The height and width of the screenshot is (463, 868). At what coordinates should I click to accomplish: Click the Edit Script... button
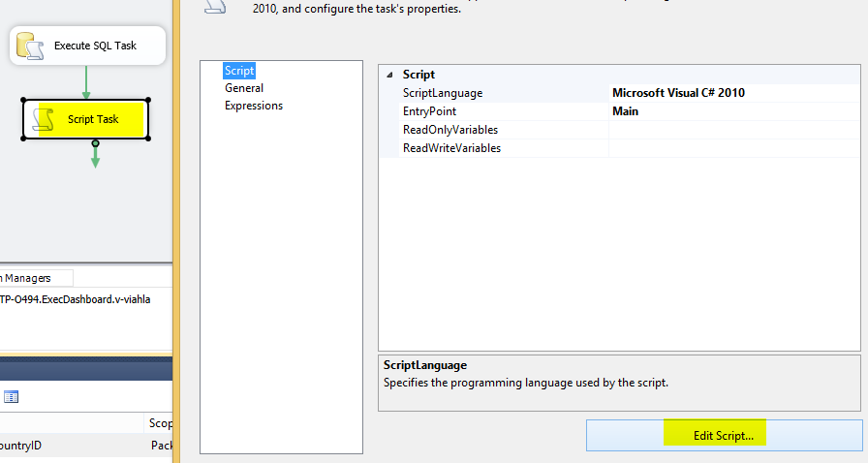(724, 435)
